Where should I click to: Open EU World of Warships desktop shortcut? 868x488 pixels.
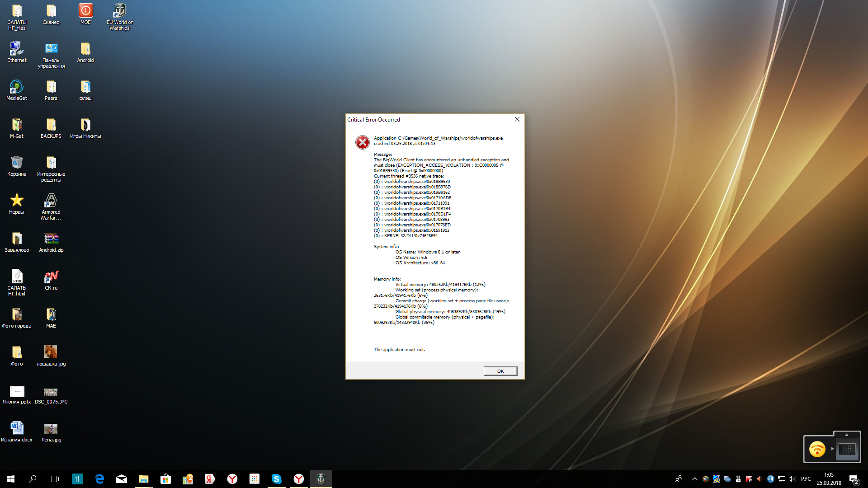click(119, 17)
